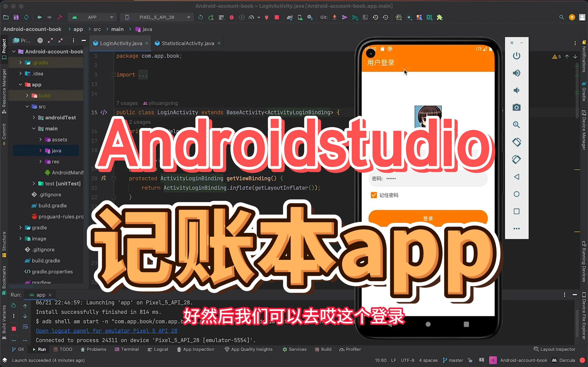Click the 密码 password input field
The width and height of the screenshot is (588, 367).
click(428, 179)
